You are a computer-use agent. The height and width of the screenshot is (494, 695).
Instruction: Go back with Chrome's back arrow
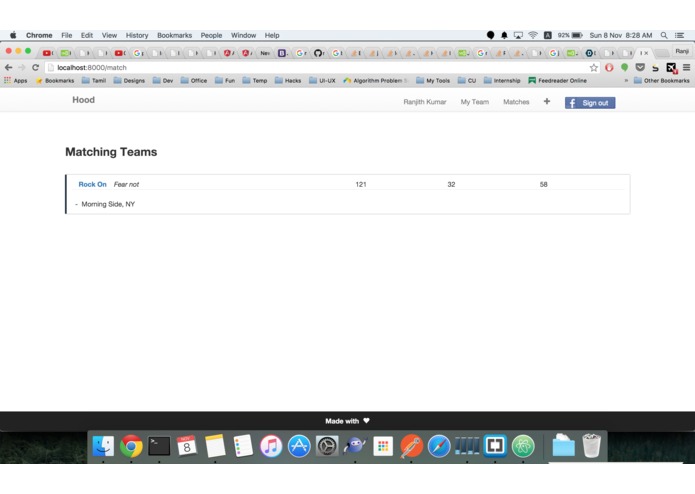click(x=8, y=67)
